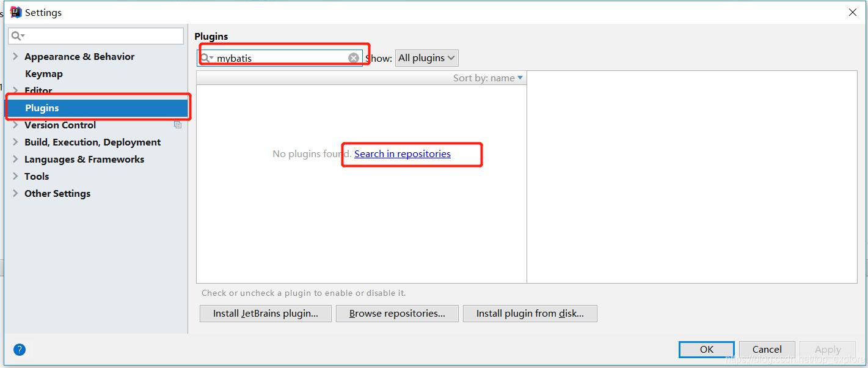Select Other Settings category
Viewport: 868px width, 368px height.
point(57,193)
